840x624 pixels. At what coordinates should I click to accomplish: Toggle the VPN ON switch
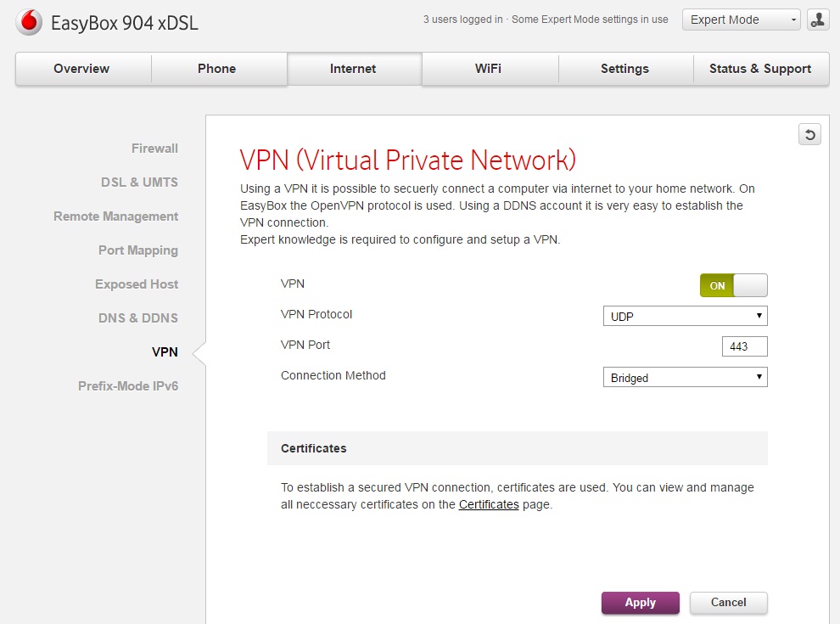click(x=733, y=285)
